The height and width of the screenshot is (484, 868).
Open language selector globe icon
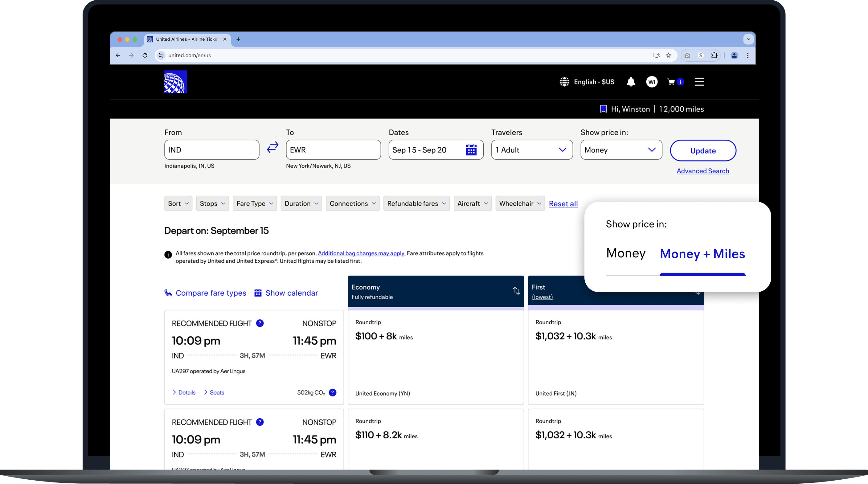coord(564,82)
